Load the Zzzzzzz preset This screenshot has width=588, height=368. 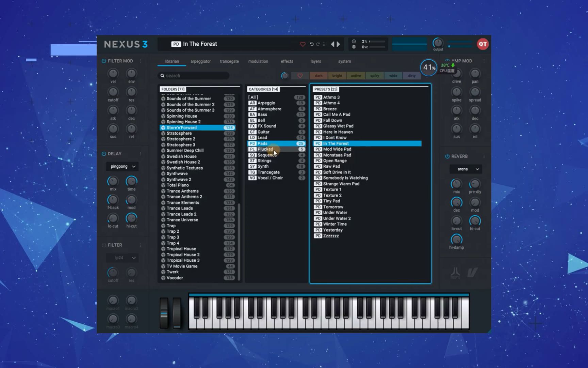367,236
